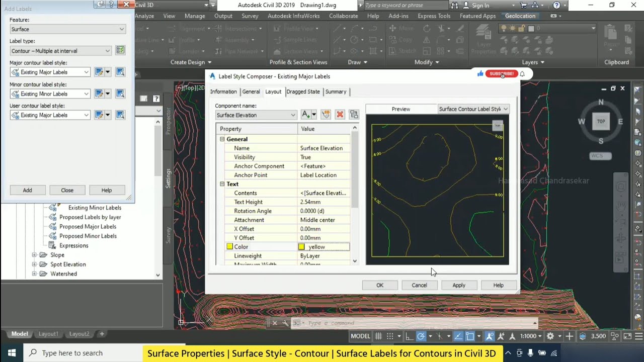
Task: Click the annotation scale sync icon
Action: 512,336
